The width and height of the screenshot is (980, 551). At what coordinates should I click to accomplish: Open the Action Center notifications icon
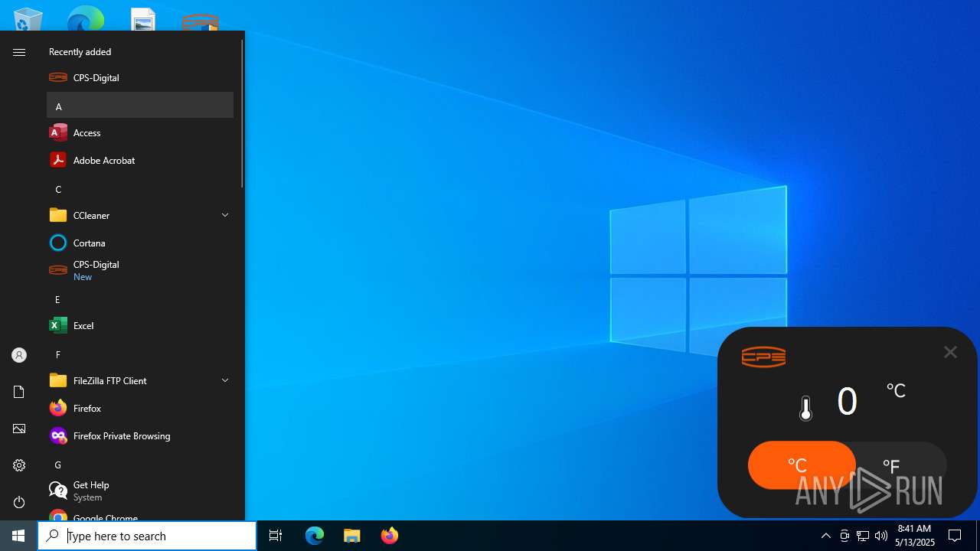click(x=955, y=536)
